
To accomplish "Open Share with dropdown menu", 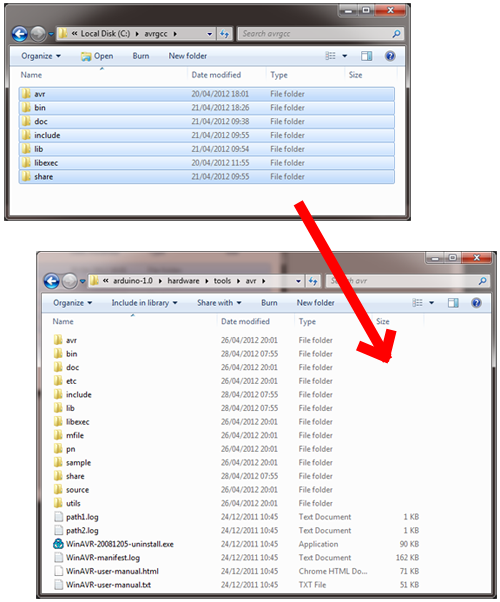I will coord(219,303).
